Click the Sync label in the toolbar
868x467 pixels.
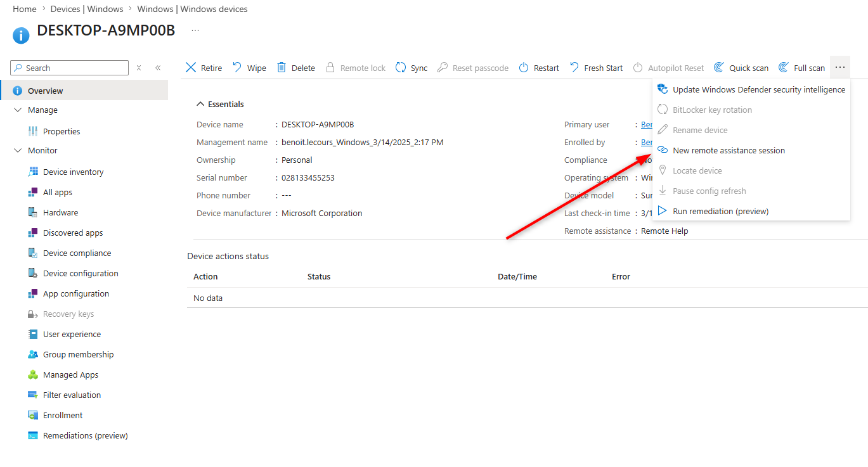[x=419, y=68]
